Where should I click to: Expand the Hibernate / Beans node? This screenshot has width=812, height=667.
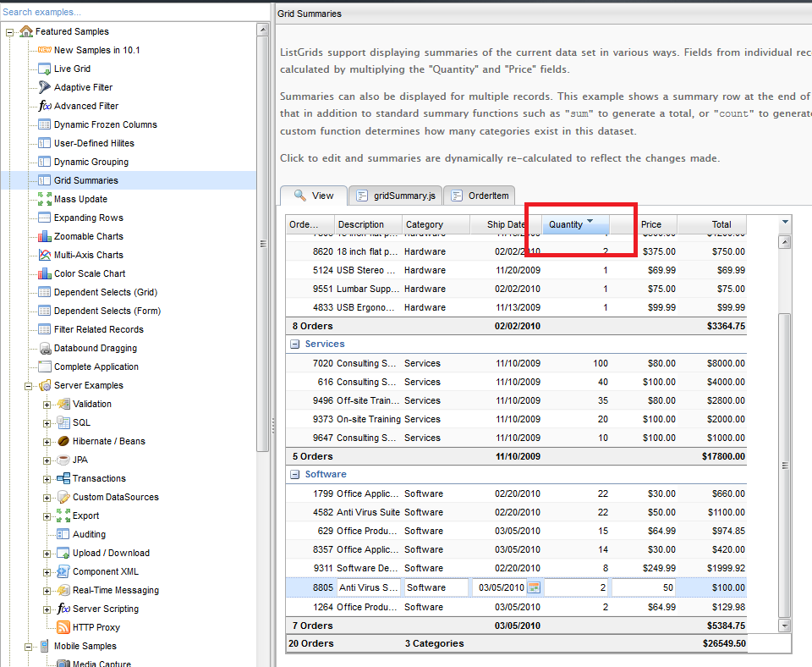click(x=47, y=441)
